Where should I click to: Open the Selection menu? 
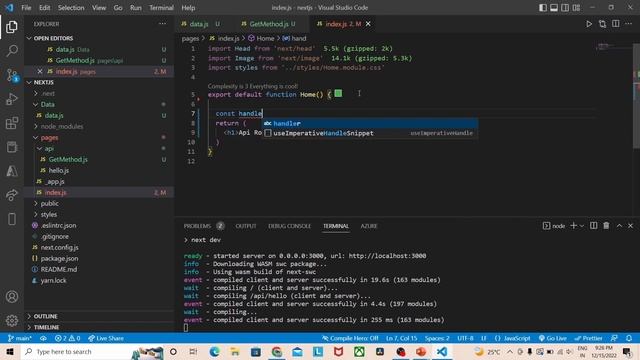point(71,8)
